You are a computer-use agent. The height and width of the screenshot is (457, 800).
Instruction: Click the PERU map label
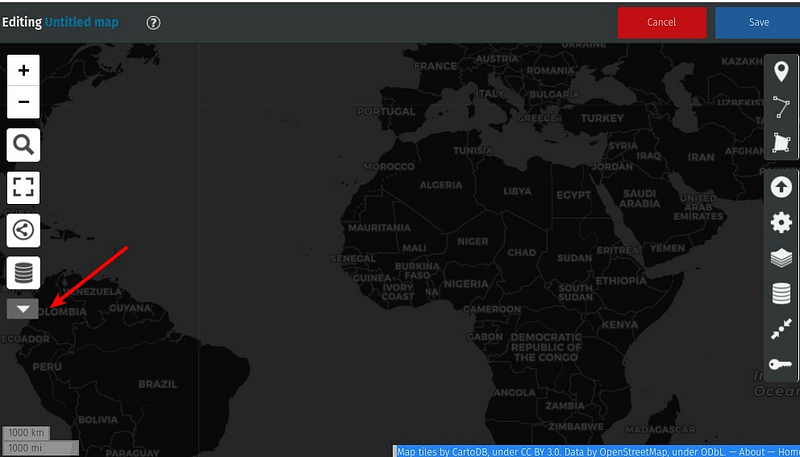click(47, 367)
